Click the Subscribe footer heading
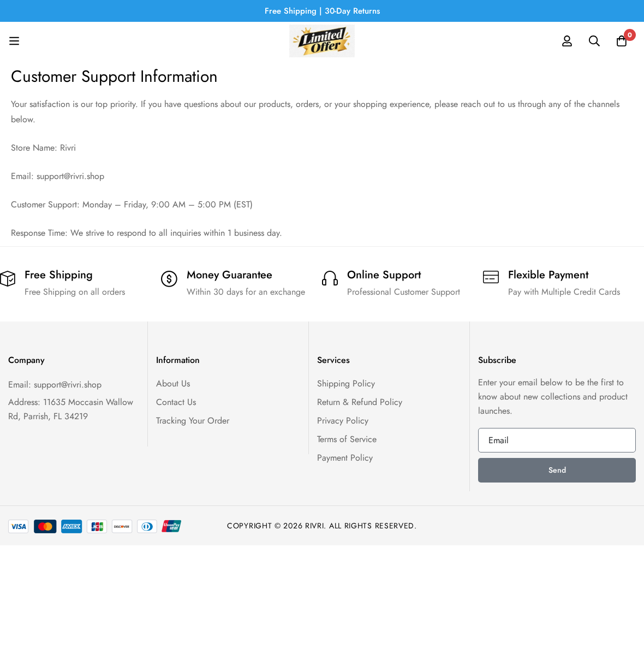The width and height of the screenshot is (644, 655). (497, 360)
